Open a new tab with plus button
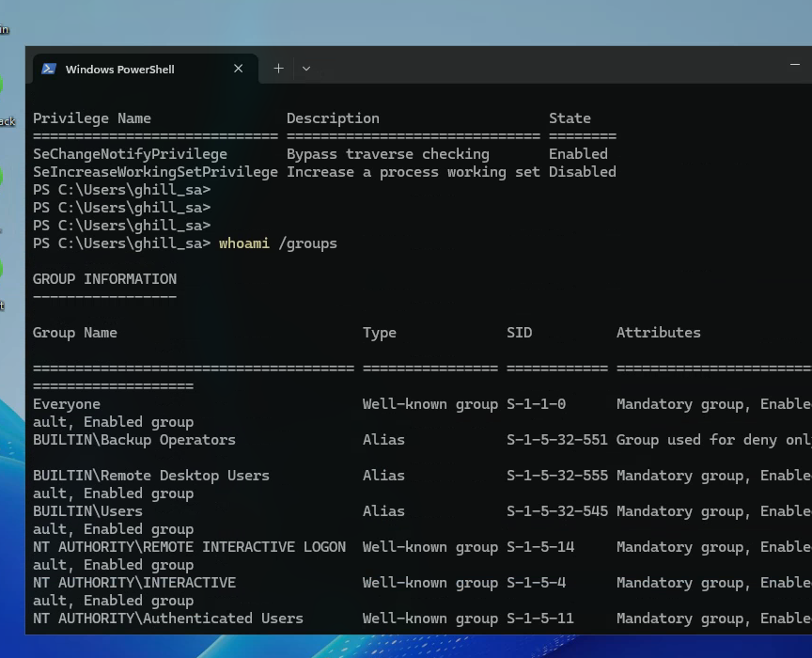Image resolution: width=812 pixels, height=658 pixels. tap(278, 69)
